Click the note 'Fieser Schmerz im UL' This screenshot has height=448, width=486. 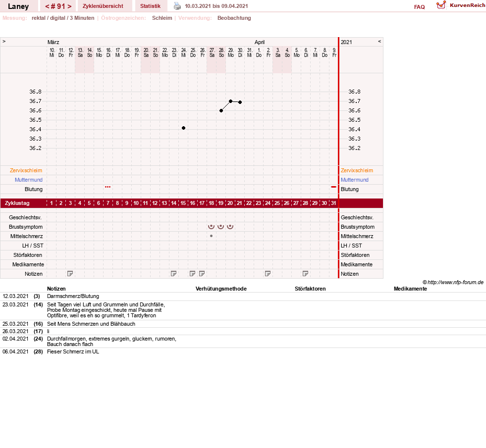coord(73,351)
